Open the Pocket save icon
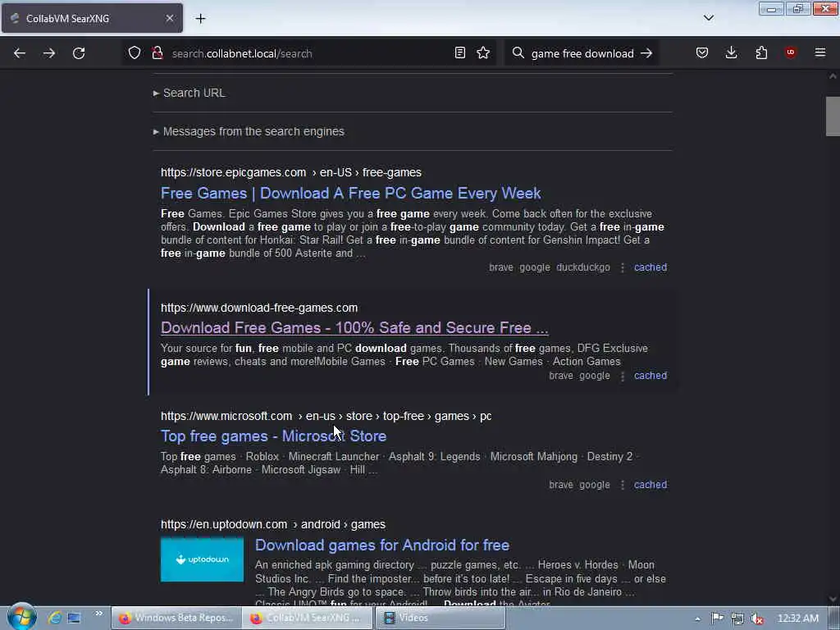840x630 pixels. pos(702,52)
